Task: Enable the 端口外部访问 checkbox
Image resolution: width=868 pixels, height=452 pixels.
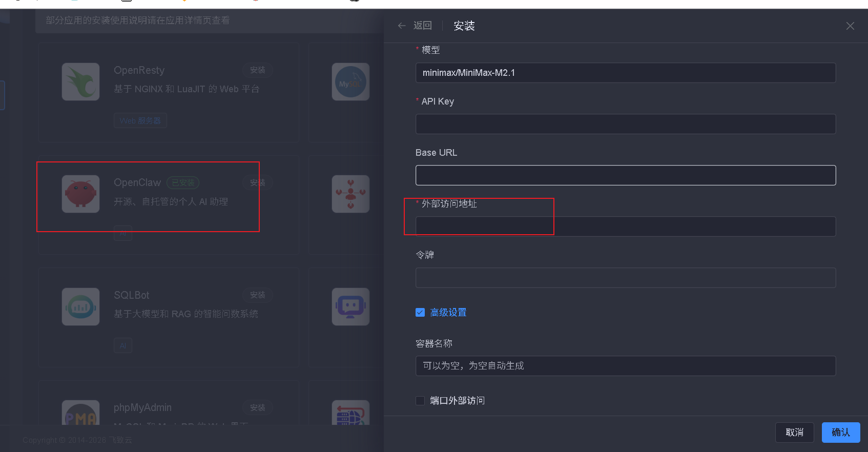Action: pos(420,401)
